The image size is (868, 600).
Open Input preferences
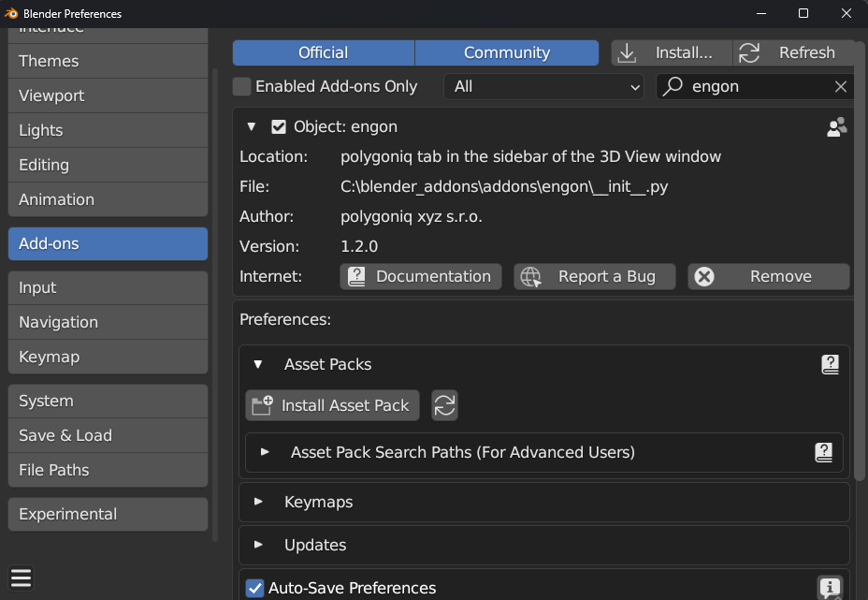pyautogui.click(x=108, y=287)
